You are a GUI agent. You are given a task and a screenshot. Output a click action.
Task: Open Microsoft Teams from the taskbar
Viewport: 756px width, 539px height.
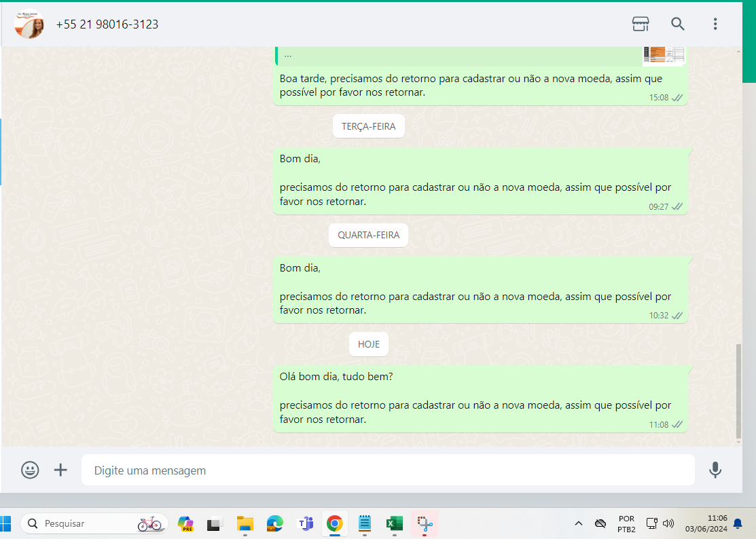pyautogui.click(x=305, y=523)
